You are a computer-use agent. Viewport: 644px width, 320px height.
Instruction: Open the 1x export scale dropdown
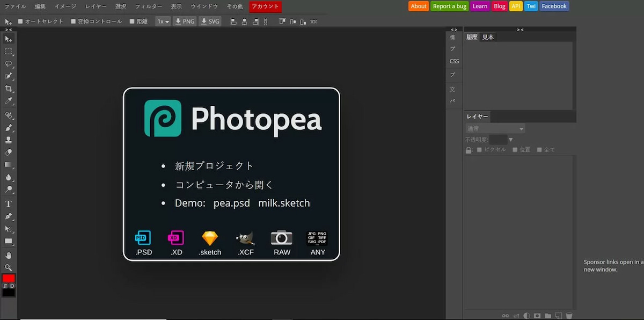(163, 21)
